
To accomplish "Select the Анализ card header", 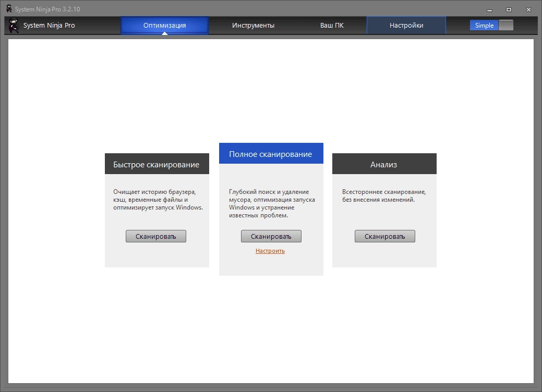I will pyautogui.click(x=384, y=164).
